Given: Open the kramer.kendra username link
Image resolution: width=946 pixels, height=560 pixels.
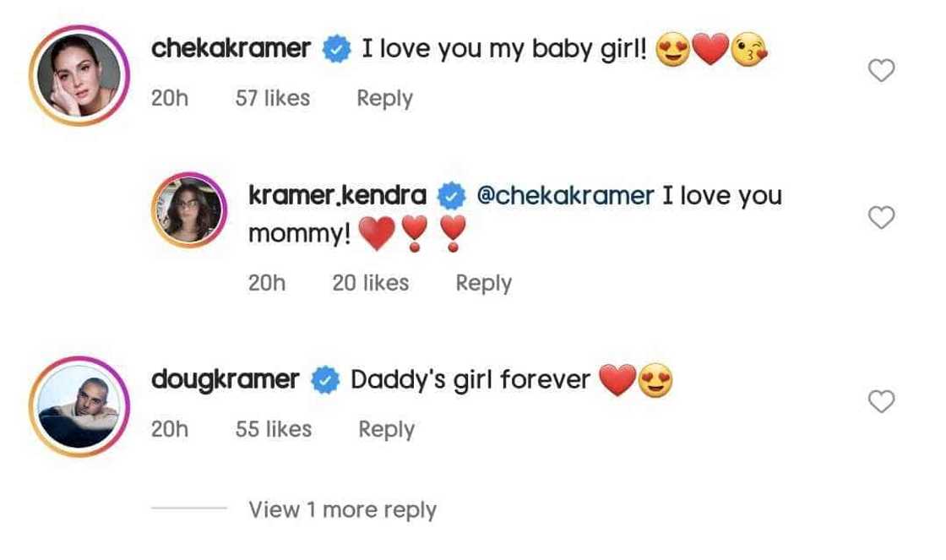Looking at the screenshot, I should [337, 196].
